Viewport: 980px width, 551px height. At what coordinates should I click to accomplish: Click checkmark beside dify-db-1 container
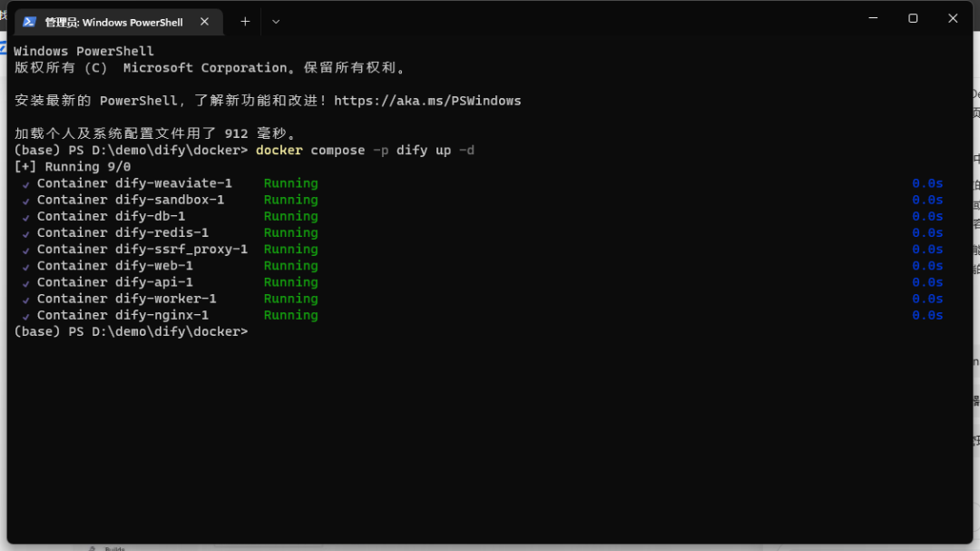26,217
